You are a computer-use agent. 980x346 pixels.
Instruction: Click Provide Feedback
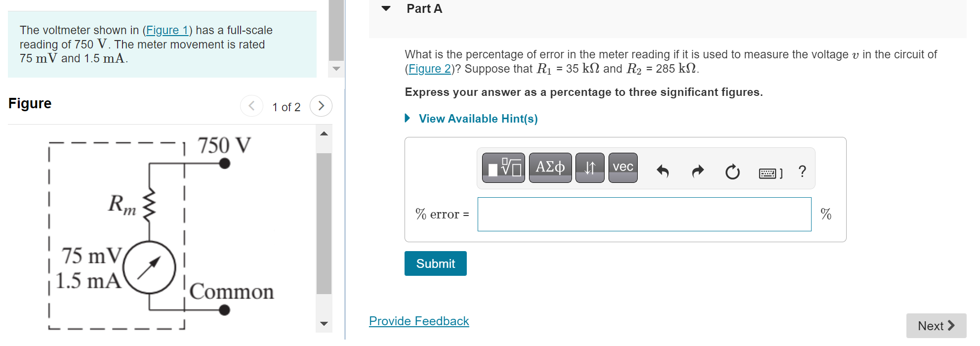(x=418, y=321)
